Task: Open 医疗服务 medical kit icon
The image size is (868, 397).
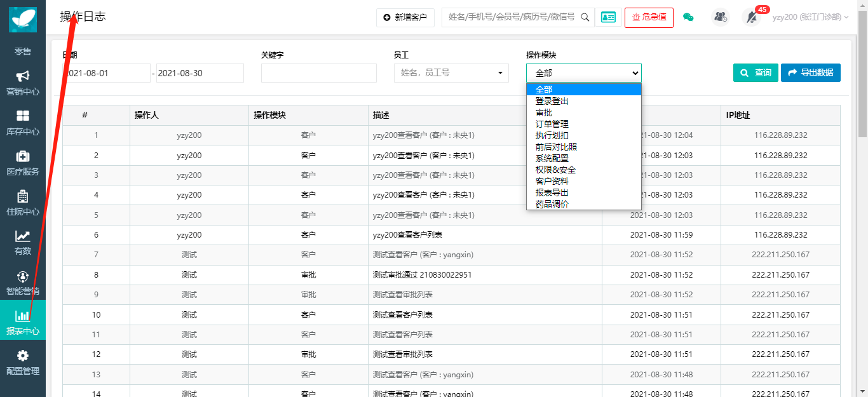Action: (23, 156)
